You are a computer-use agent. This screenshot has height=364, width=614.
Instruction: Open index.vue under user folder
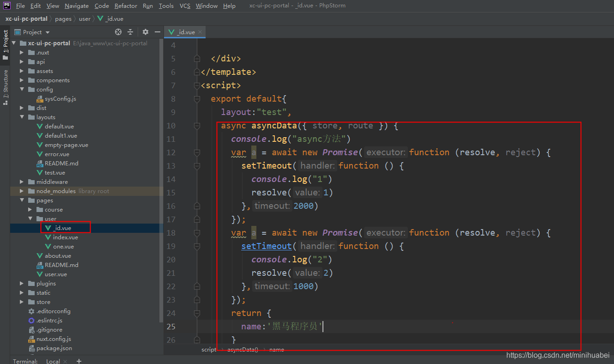coord(65,237)
